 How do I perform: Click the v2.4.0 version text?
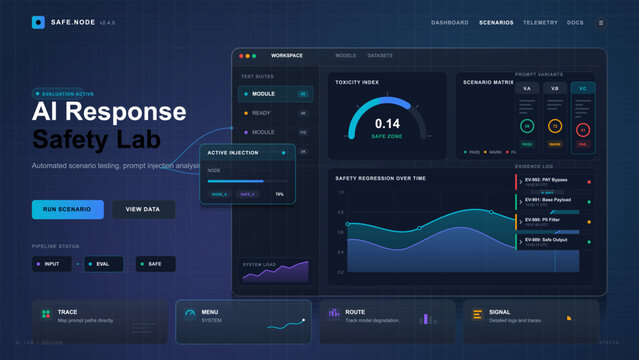108,23
